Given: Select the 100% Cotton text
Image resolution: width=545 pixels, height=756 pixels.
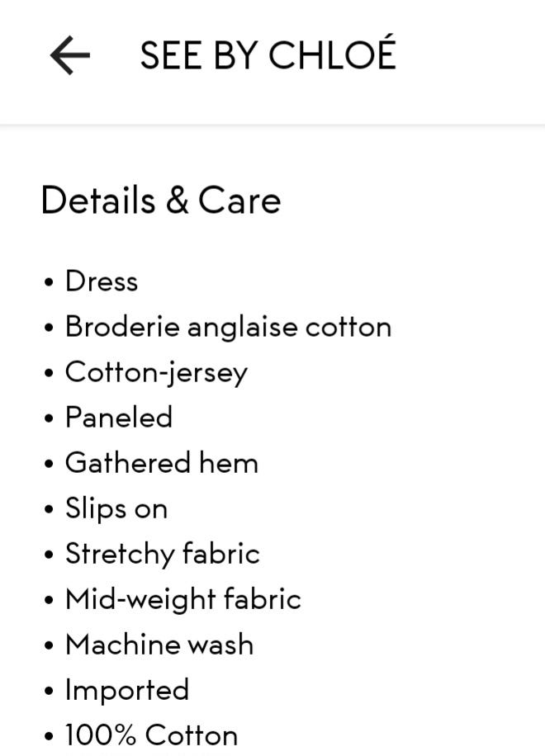Looking at the screenshot, I should (151, 735).
